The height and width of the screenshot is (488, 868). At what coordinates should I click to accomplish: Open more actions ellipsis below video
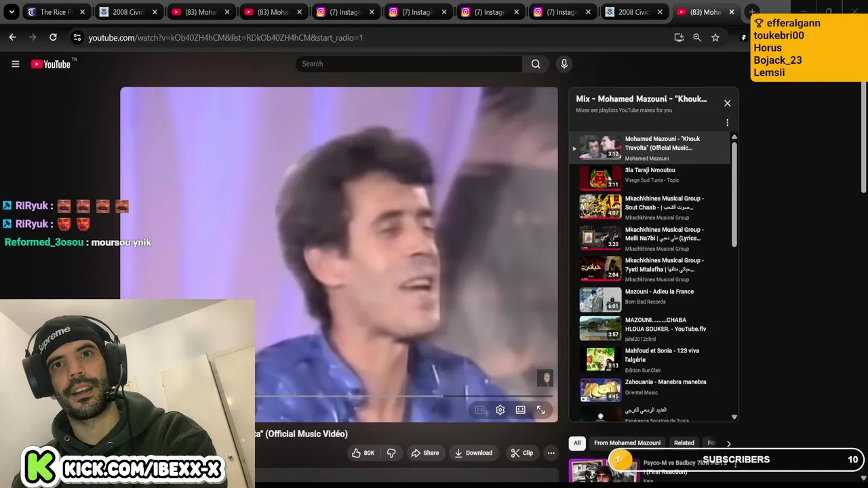click(551, 453)
